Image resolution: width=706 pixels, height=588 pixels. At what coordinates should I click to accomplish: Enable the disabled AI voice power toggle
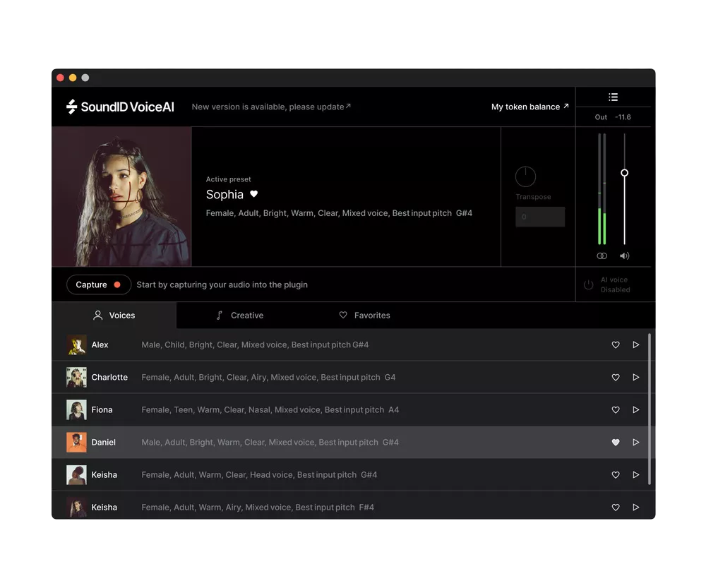[x=588, y=284]
